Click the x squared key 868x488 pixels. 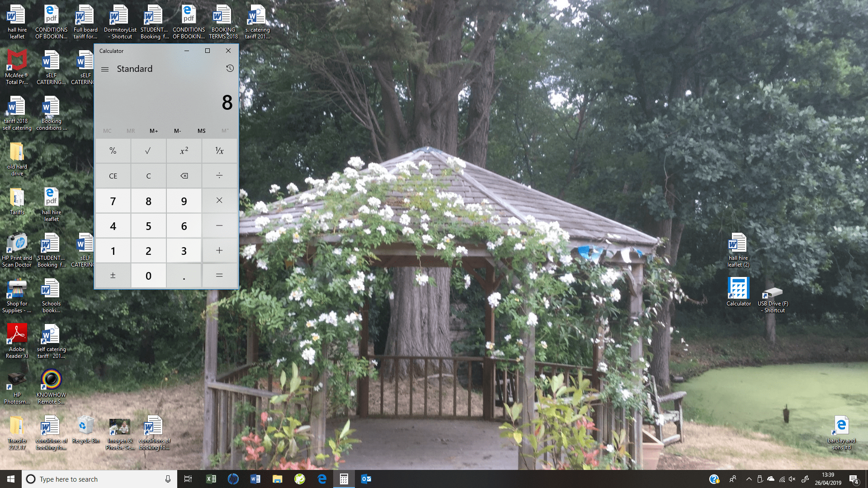coord(184,151)
